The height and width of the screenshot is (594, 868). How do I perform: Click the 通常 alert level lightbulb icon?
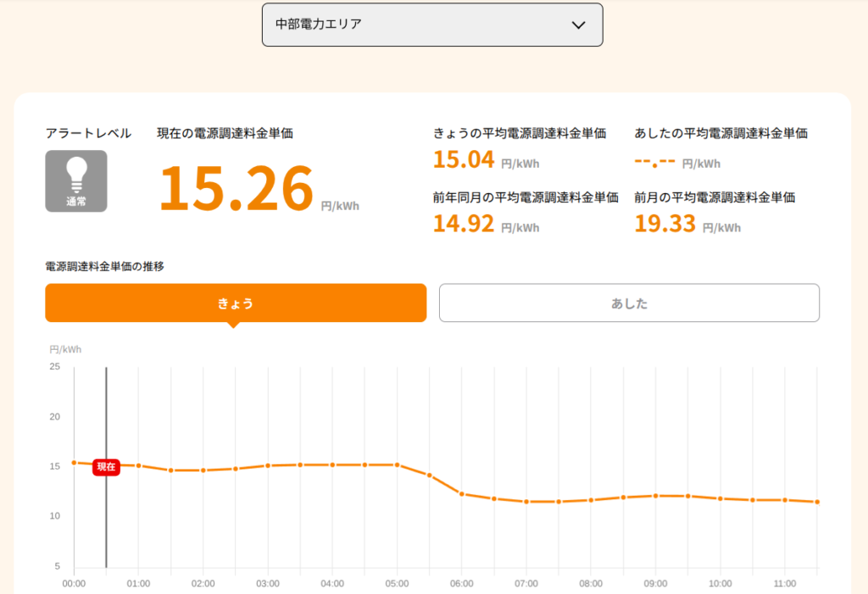point(76,181)
